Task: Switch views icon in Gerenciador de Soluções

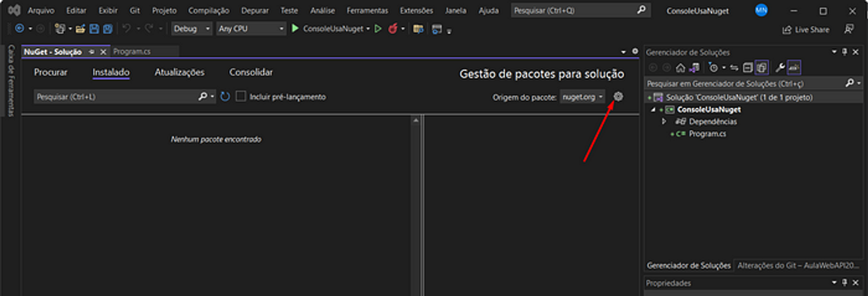Action: pyautogui.click(x=694, y=68)
